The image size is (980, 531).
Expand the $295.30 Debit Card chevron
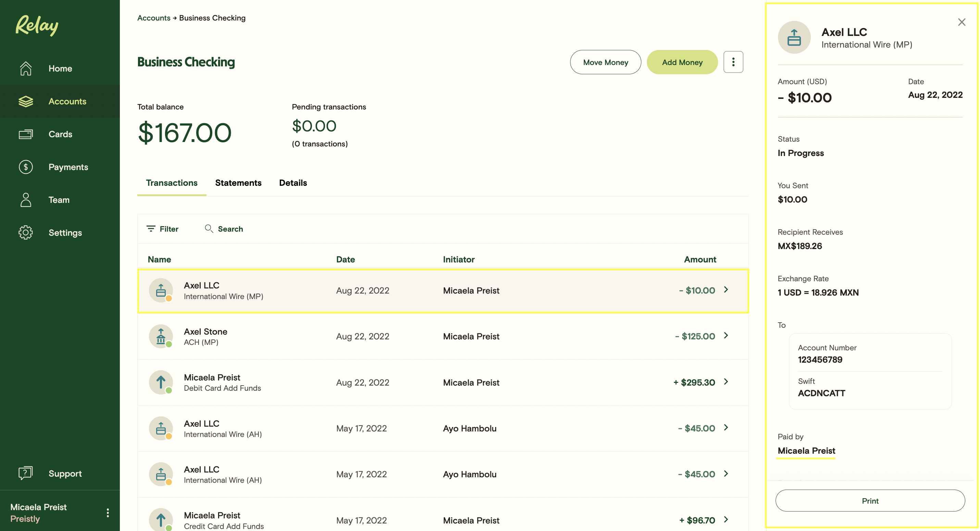pyautogui.click(x=726, y=381)
